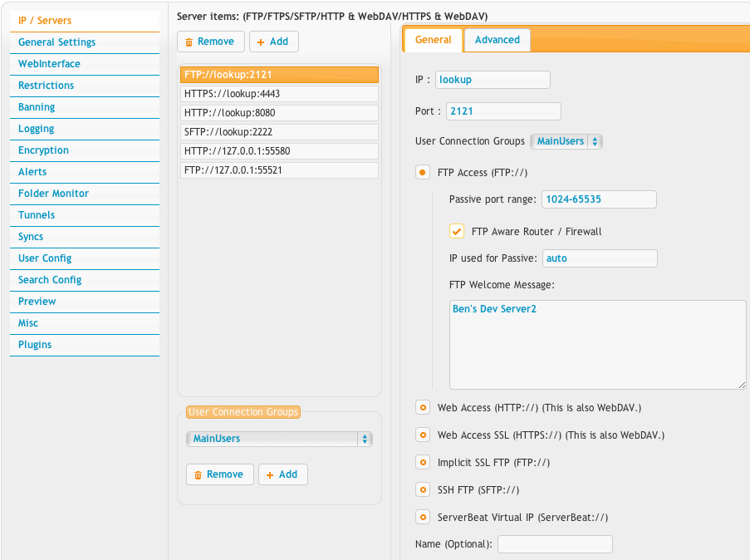The height and width of the screenshot is (560, 750).
Task: Open the User Connection Groups MainUsers dropdown
Action: coord(566,141)
